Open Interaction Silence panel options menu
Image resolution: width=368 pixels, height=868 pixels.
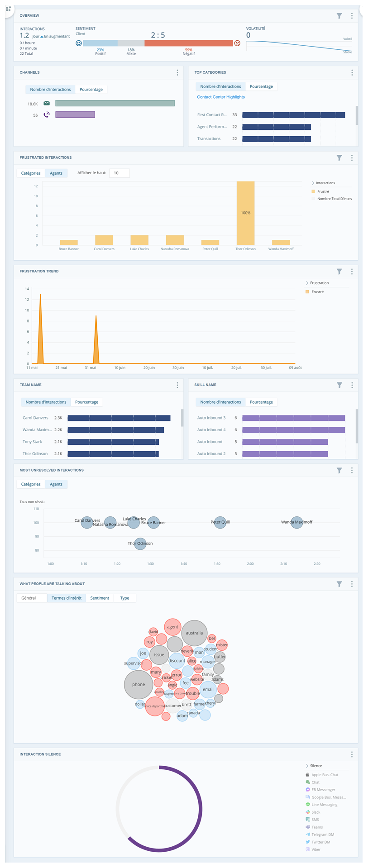click(x=352, y=754)
